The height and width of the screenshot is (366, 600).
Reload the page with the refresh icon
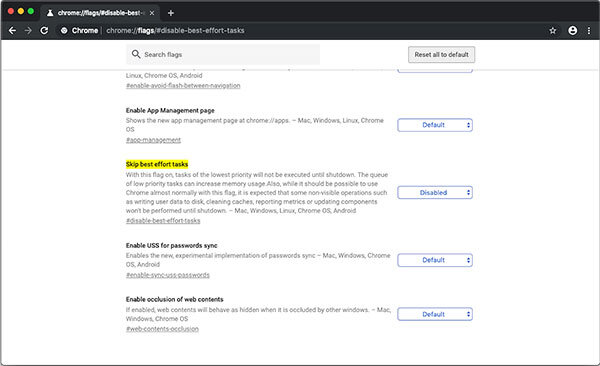tap(44, 31)
